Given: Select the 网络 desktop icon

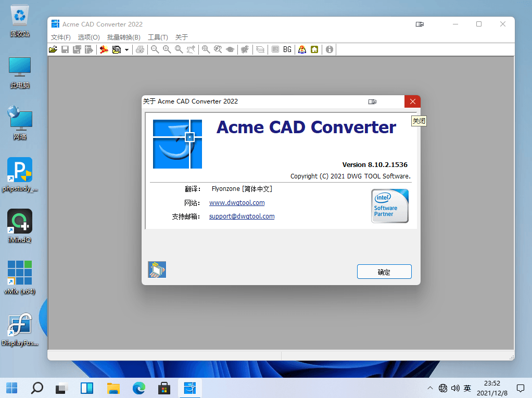Looking at the screenshot, I should [20, 123].
